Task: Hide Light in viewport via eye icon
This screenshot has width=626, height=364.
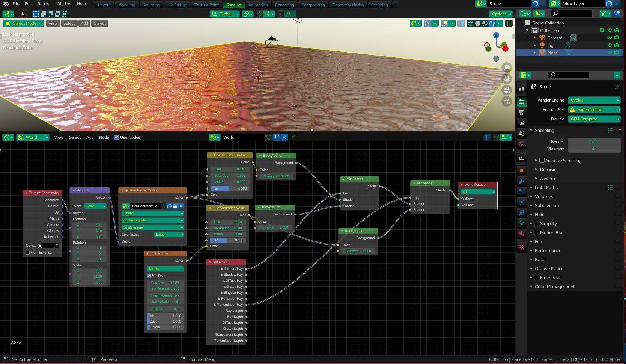Action: (609, 45)
